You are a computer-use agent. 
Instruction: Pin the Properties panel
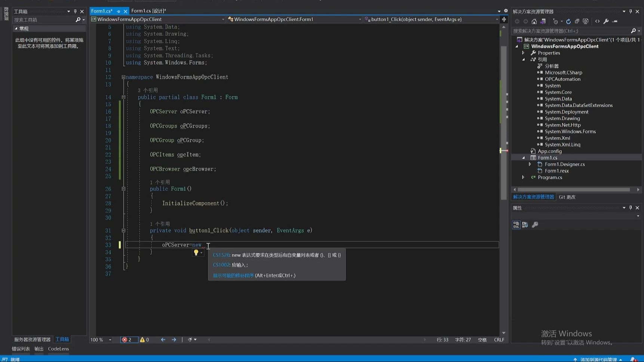click(x=631, y=208)
